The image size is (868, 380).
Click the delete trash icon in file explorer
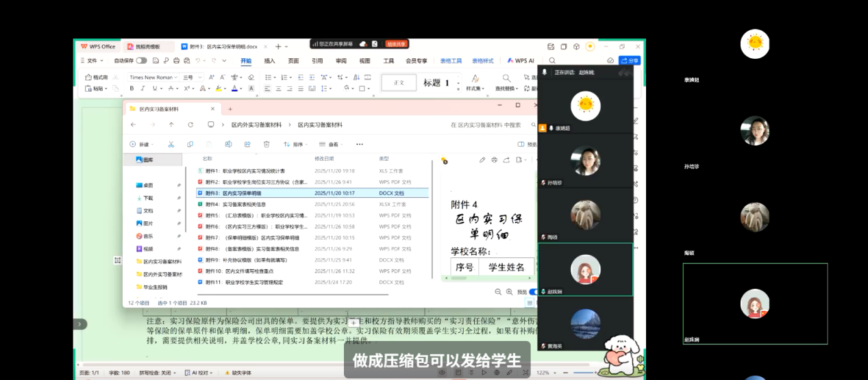click(x=266, y=144)
